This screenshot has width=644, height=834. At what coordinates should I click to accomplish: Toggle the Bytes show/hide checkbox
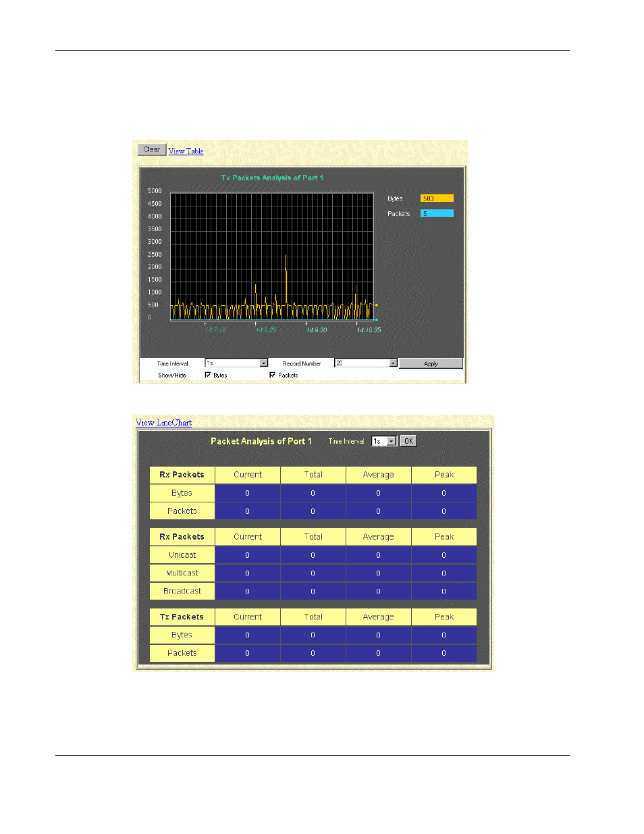coord(208,375)
